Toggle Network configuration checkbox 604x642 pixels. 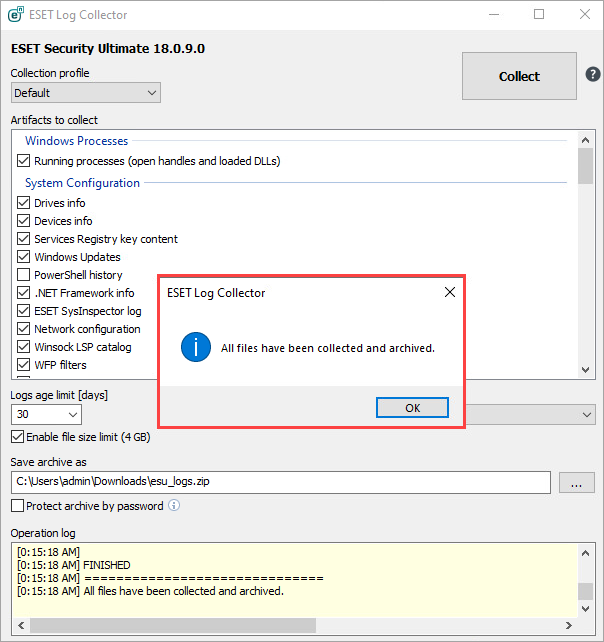(x=23, y=328)
